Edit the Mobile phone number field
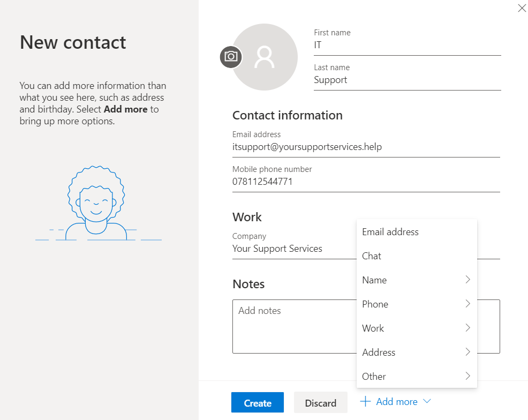 pyautogui.click(x=366, y=182)
